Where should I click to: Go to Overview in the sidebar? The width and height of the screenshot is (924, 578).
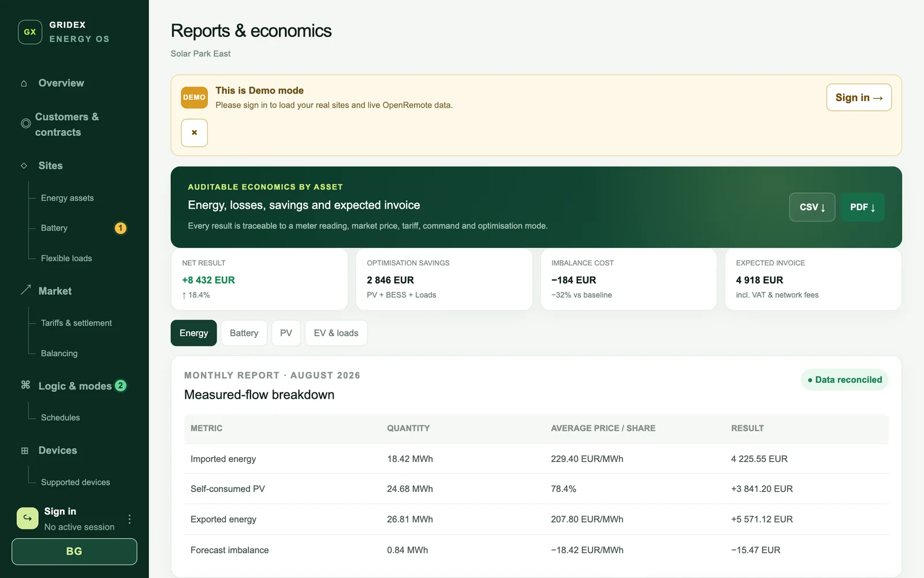coord(61,83)
